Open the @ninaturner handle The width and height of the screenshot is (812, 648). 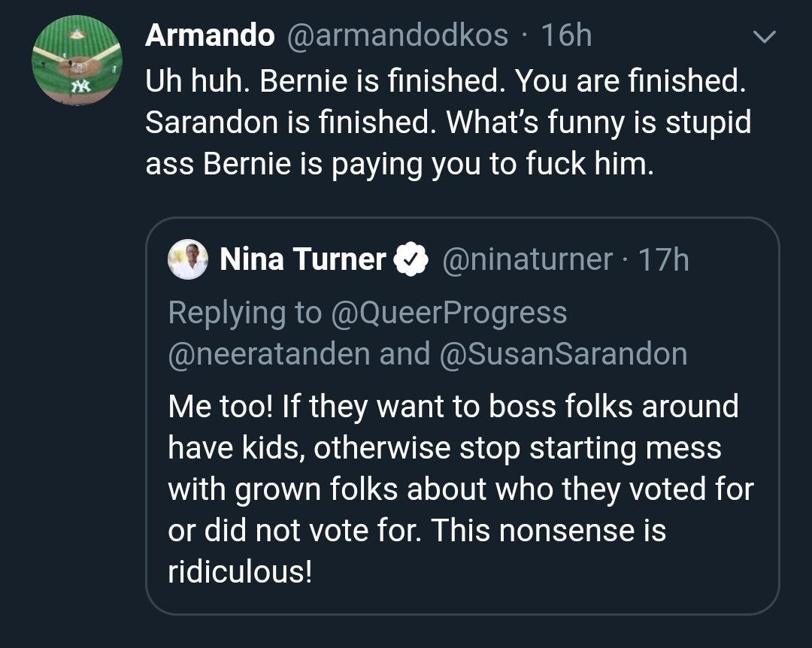click(x=527, y=259)
